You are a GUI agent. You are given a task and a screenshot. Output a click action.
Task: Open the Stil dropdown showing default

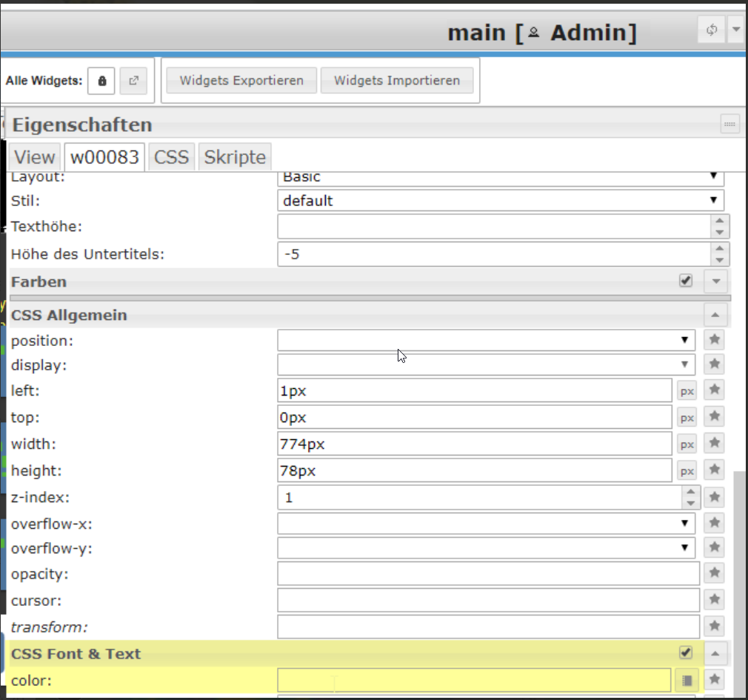[501, 201]
